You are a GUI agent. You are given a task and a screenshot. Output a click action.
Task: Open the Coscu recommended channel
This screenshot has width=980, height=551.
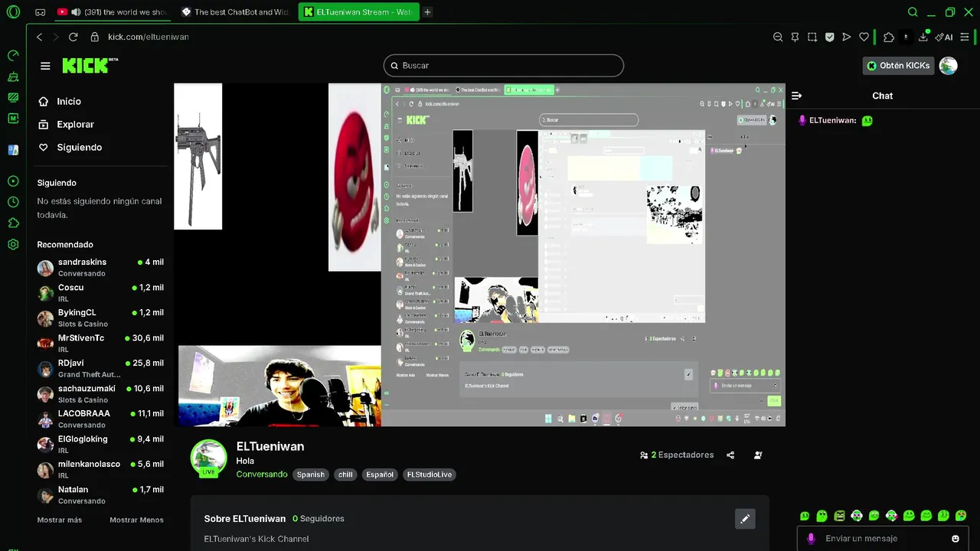coord(100,292)
